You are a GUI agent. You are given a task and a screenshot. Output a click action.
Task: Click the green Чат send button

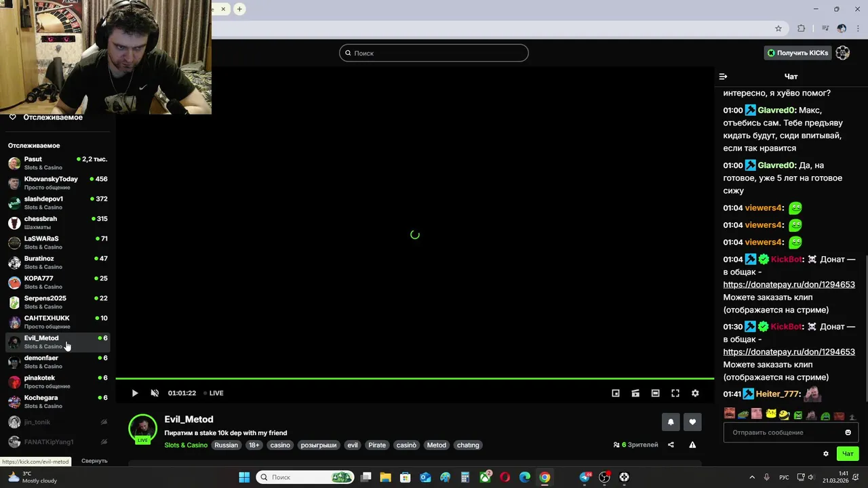848,453
